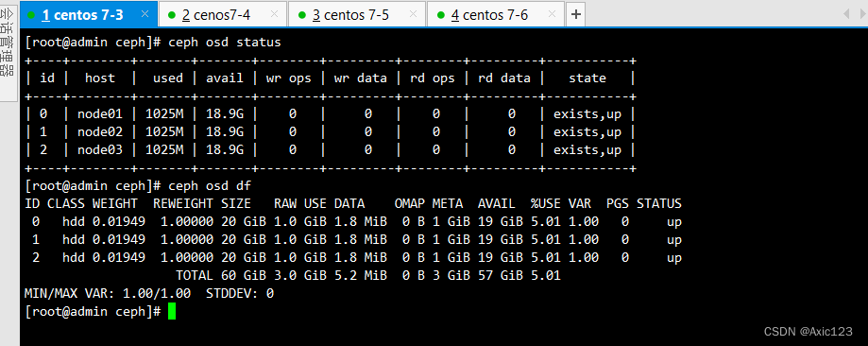Click the "node02" host cell

tap(99, 132)
